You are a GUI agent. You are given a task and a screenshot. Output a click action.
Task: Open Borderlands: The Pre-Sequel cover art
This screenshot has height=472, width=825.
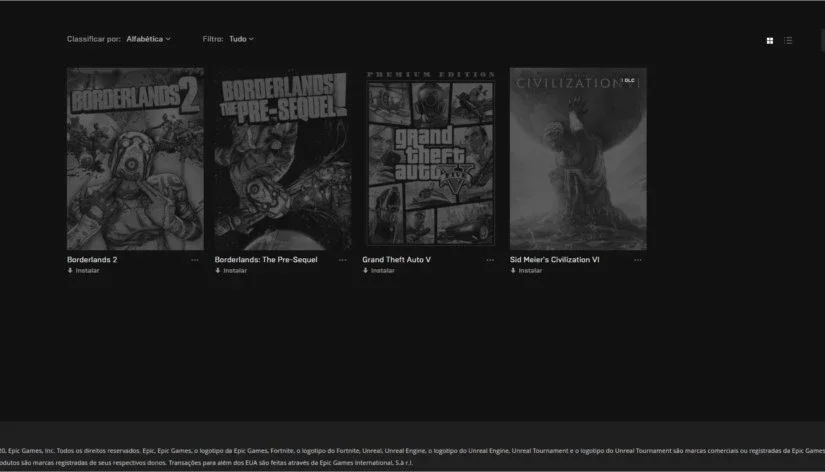coord(283,158)
